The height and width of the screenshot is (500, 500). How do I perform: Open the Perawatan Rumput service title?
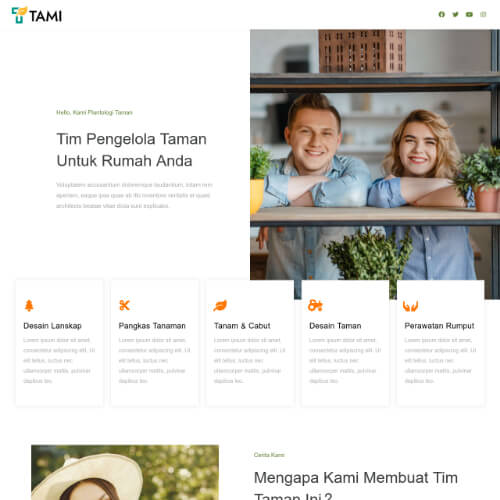[439, 326]
